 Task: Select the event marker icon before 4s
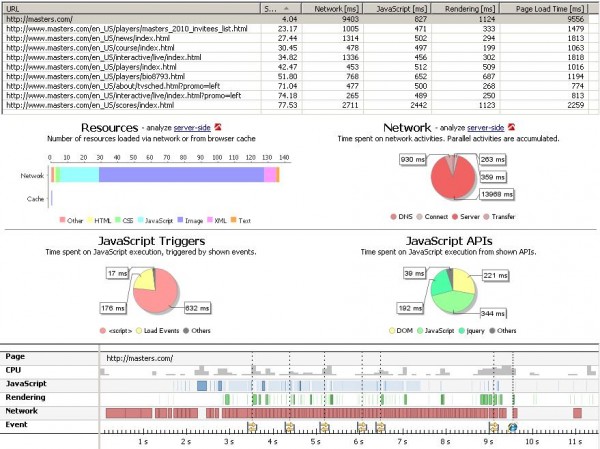tap(252, 427)
